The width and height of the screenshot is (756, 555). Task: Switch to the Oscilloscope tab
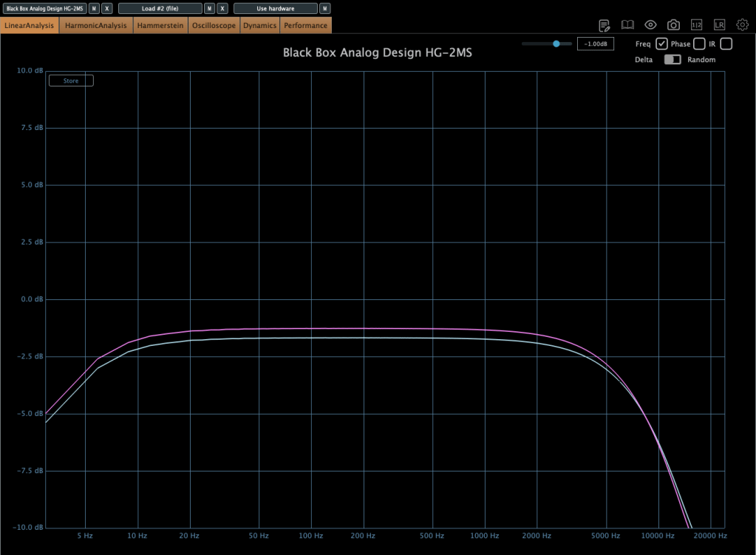click(214, 26)
